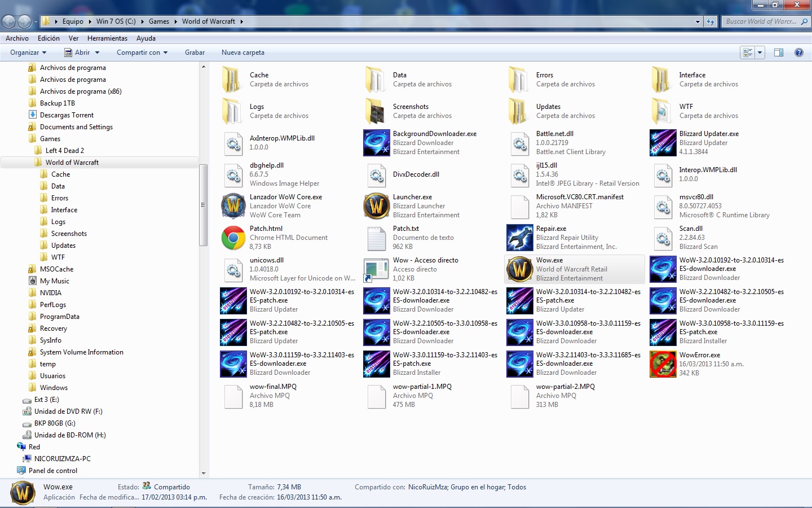Screen dimensions: 812x508
Task: Click the wow-final.MPQ file icon
Action: 233,396
